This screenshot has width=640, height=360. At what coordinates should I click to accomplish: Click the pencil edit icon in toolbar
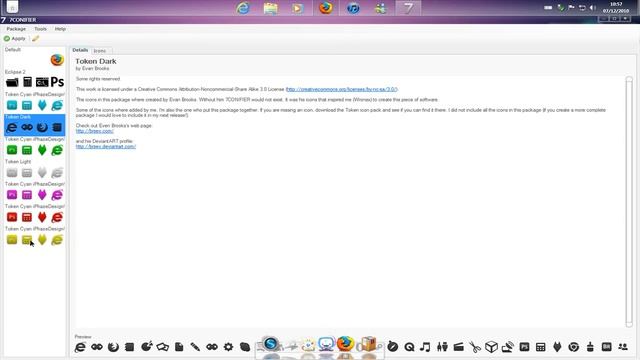[36, 38]
